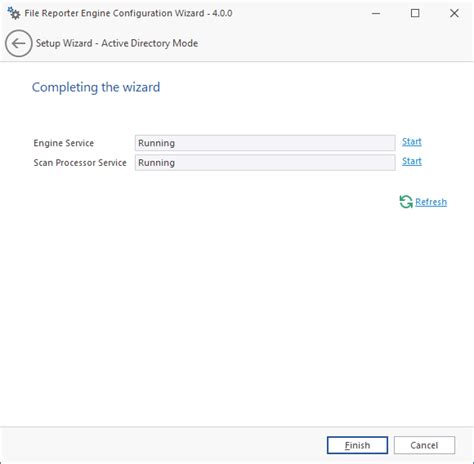Click the 'Scan Processor Service' label

[80, 163]
